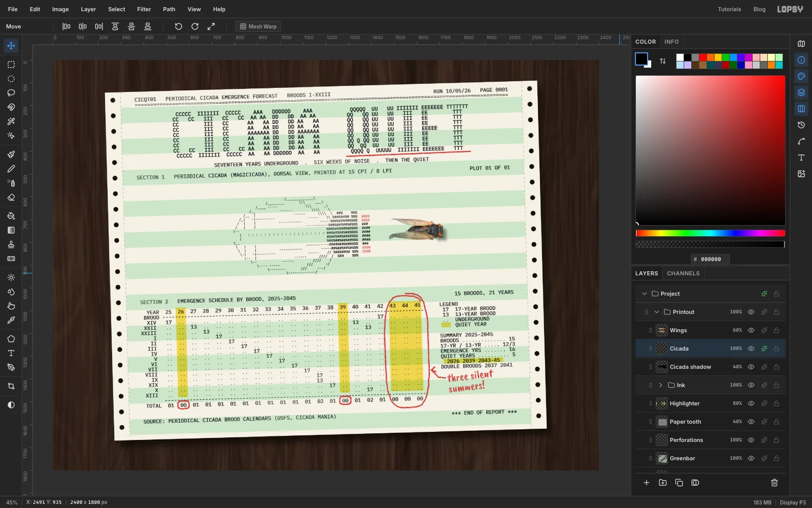Pick the red swatch in palette
This screenshot has height=508, width=812.
click(703, 57)
